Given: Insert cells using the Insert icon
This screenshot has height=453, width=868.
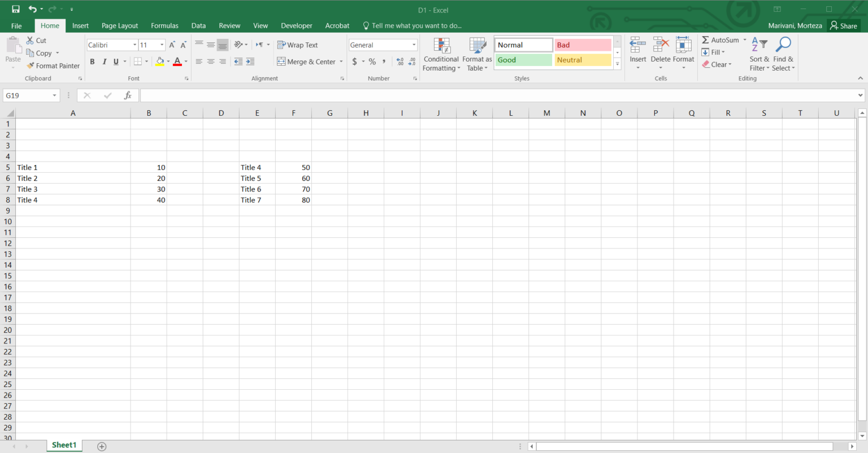Looking at the screenshot, I should pos(638,45).
